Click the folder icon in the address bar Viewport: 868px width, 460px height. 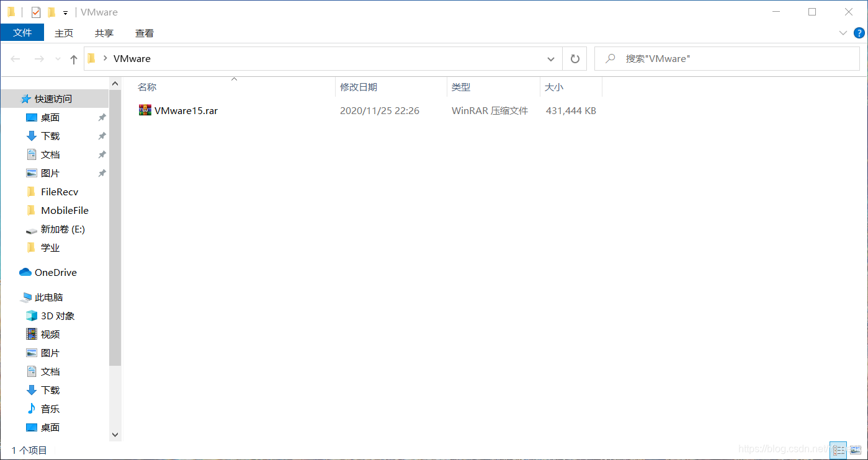click(91, 58)
